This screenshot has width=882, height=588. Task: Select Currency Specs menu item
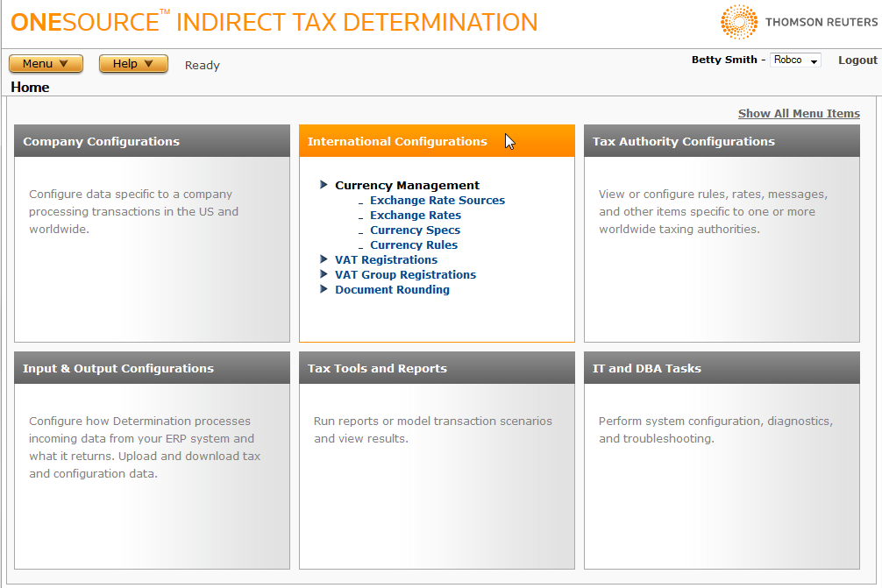[x=415, y=230]
